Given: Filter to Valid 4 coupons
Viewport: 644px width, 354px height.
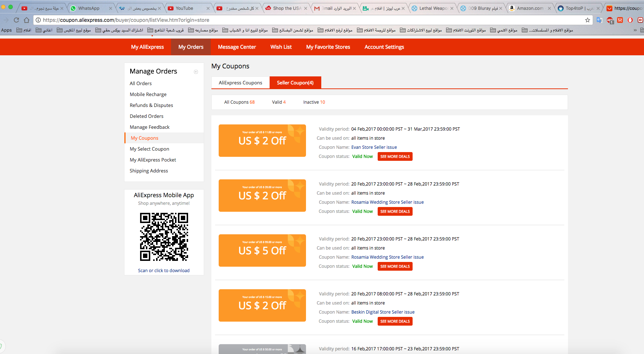Looking at the screenshot, I should click(x=279, y=102).
